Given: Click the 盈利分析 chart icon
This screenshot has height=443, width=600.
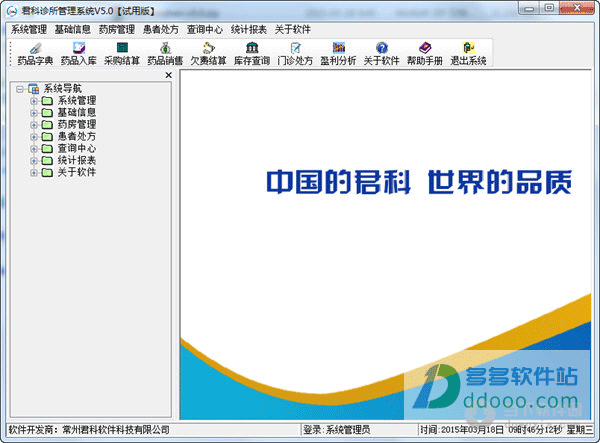Looking at the screenshot, I should pyautogui.click(x=339, y=48).
